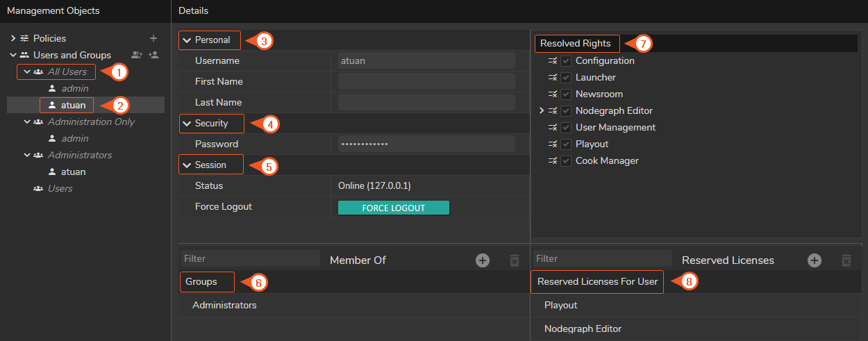
Task: Click the Member Of filter field
Action: (250, 259)
